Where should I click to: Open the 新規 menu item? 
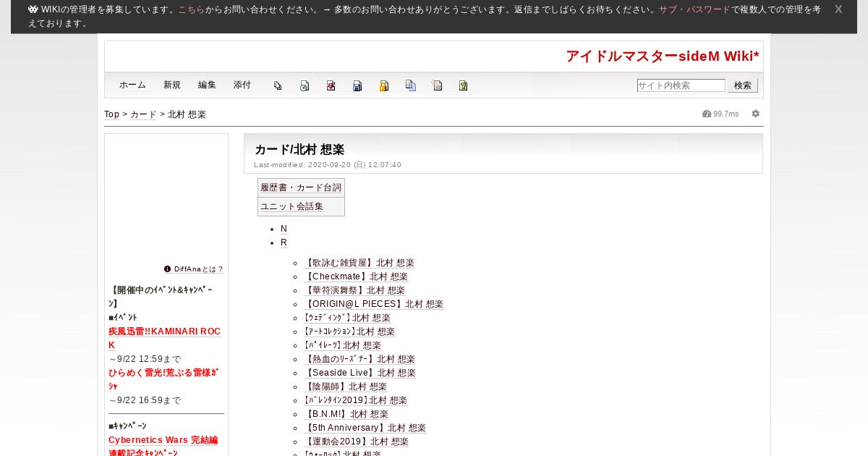coord(172,85)
